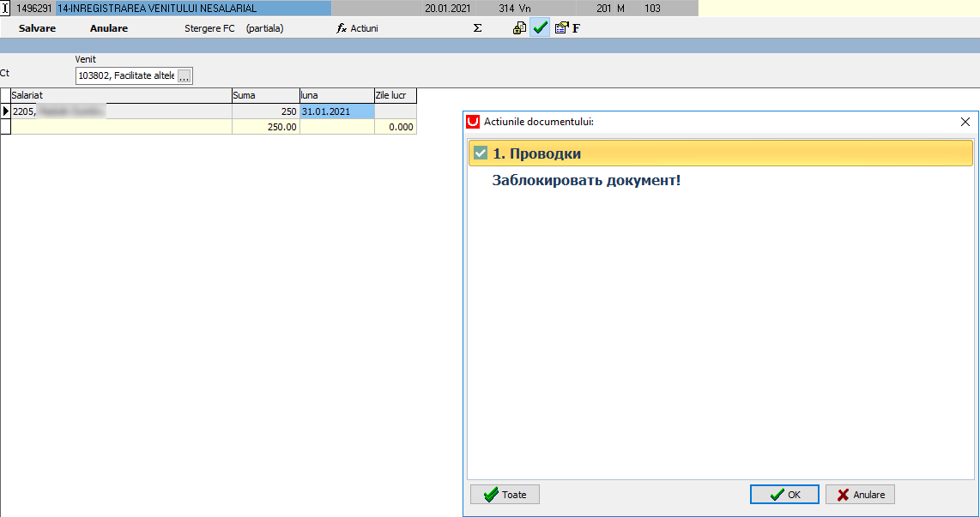
Task: Click the properties sheet icon beside F
Action: click(x=561, y=28)
